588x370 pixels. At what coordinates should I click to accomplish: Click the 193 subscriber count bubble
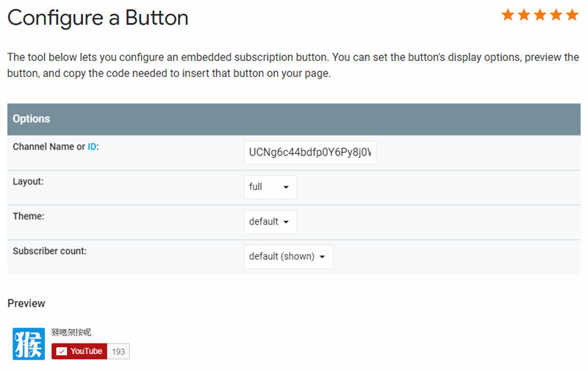118,352
